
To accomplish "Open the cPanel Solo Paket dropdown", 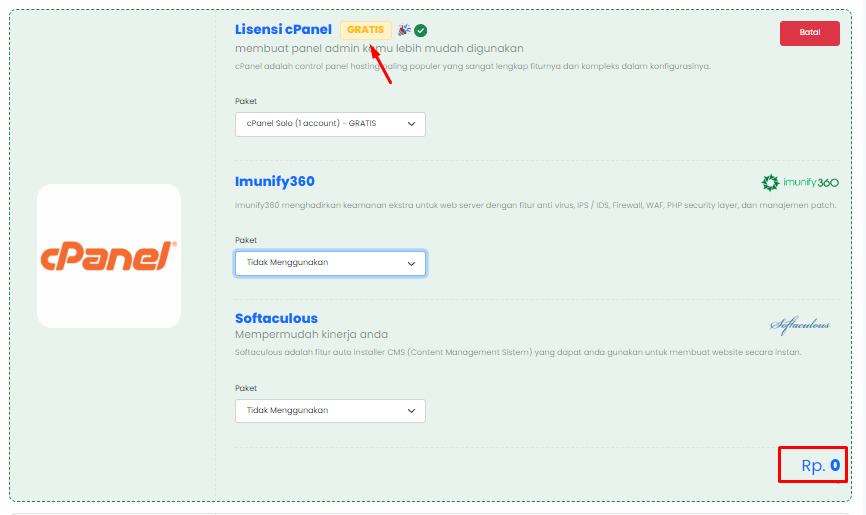I will (x=330, y=124).
